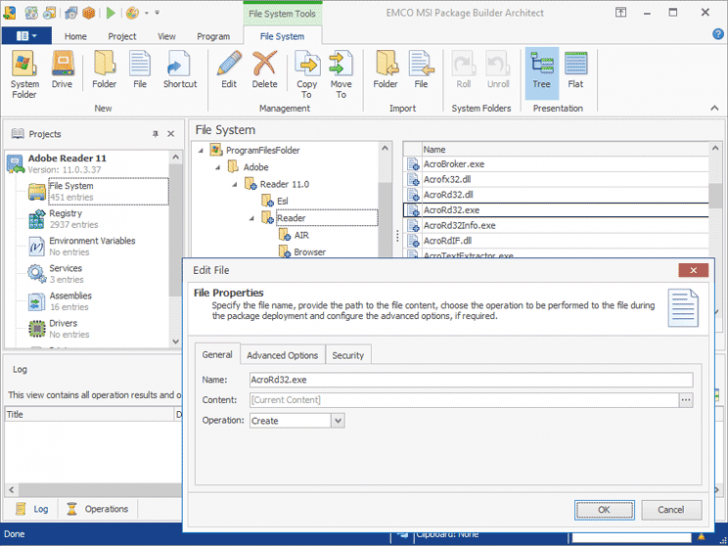Switch to Flat presentation
The height and width of the screenshot is (546, 728).
coord(575,70)
